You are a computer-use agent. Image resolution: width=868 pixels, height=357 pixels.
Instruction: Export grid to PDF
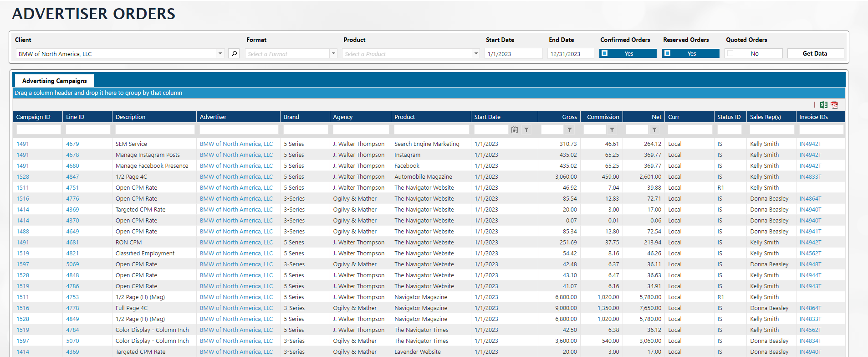834,105
